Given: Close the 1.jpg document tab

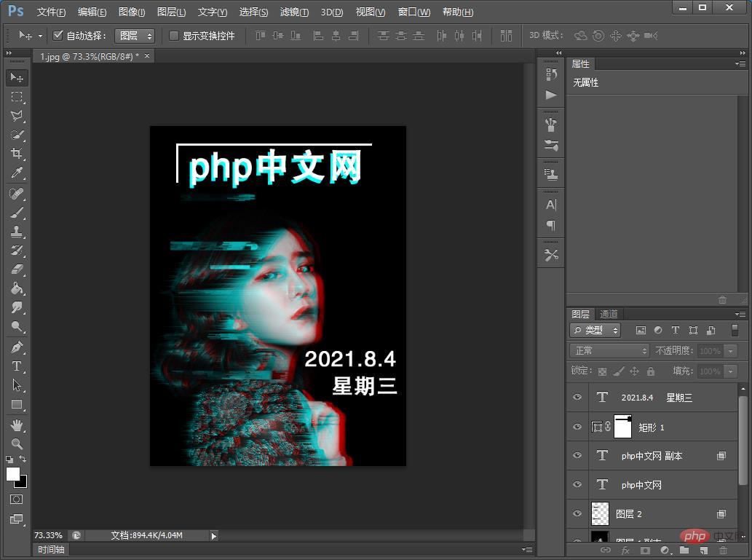Looking at the screenshot, I should (147, 56).
